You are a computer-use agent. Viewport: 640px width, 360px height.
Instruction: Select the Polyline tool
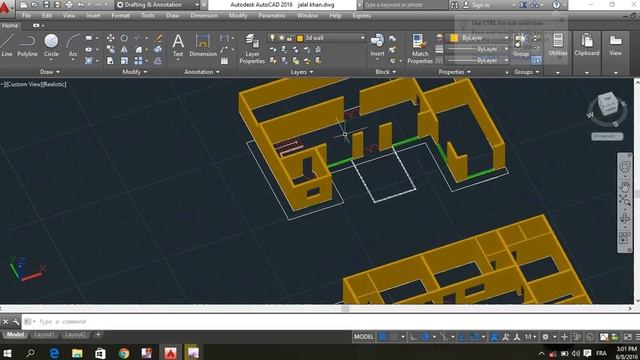27,45
